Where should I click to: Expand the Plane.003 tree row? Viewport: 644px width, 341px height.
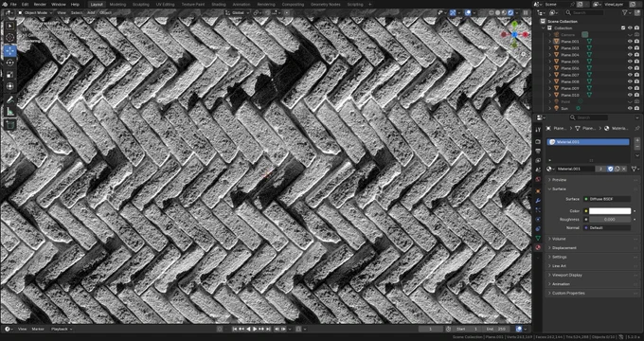(x=550, y=48)
